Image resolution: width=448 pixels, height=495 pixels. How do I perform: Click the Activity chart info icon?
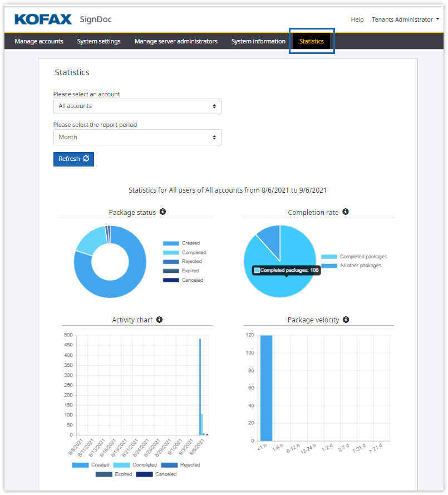159,320
